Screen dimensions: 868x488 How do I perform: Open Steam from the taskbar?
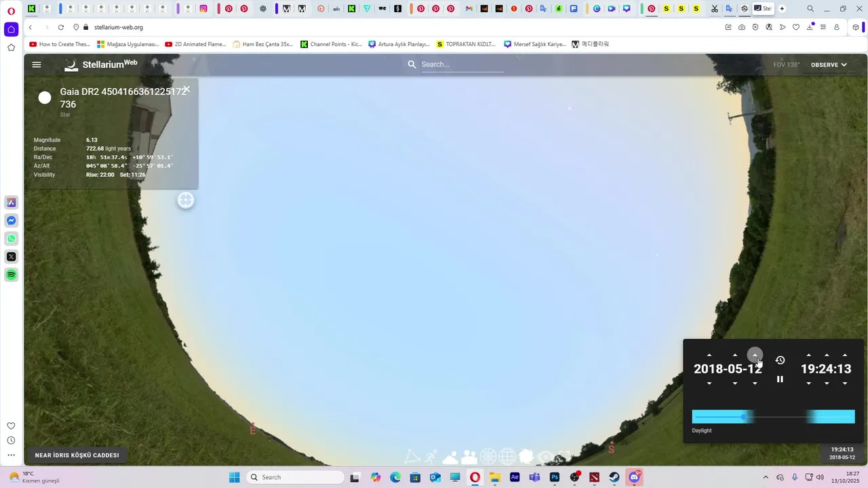614,477
